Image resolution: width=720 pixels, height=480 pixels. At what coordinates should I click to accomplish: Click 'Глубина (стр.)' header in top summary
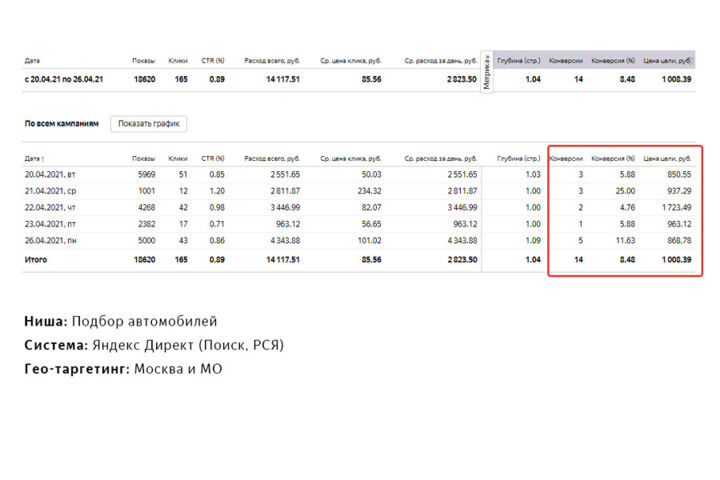(x=519, y=61)
